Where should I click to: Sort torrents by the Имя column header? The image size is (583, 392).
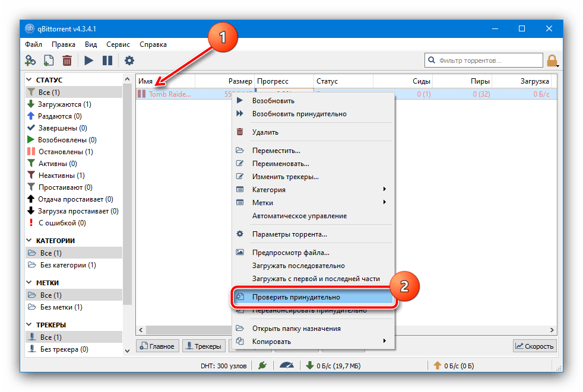(166, 81)
